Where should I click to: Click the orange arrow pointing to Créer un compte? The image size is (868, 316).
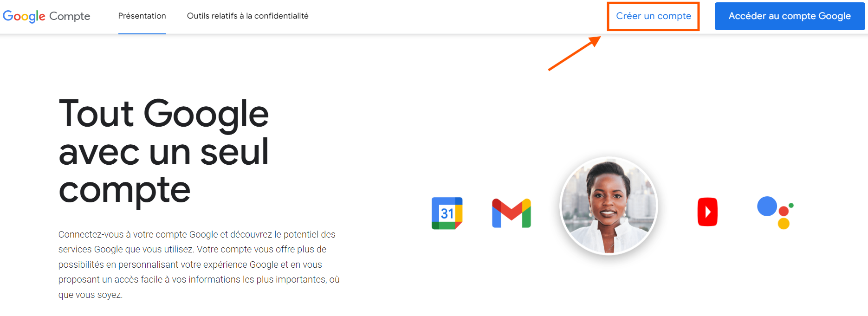click(x=575, y=53)
